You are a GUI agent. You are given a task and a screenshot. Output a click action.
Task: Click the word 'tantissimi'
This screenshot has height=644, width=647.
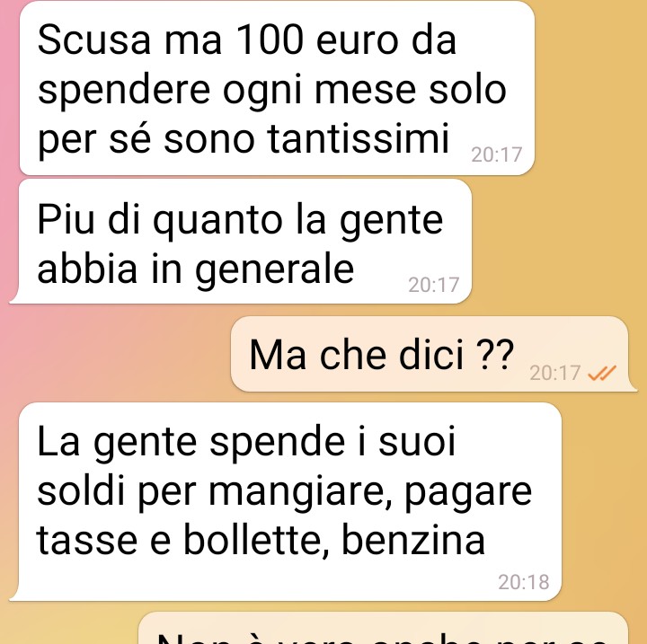coord(359,138)
